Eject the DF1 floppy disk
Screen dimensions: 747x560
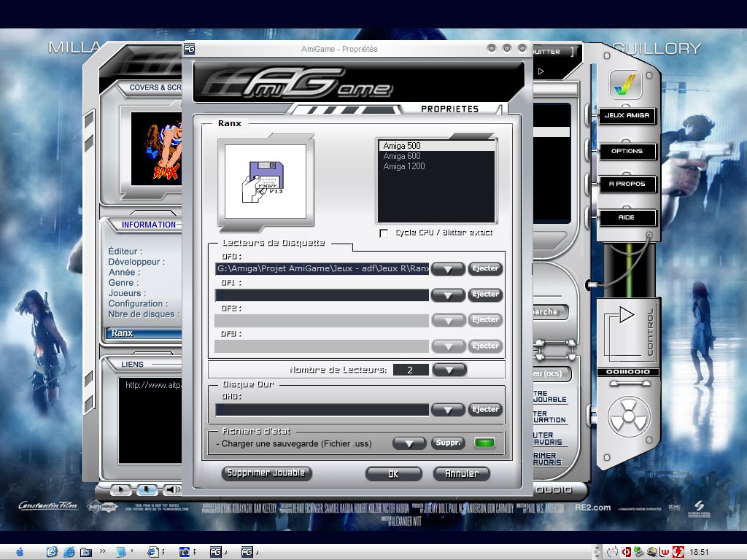click(485, 295)
